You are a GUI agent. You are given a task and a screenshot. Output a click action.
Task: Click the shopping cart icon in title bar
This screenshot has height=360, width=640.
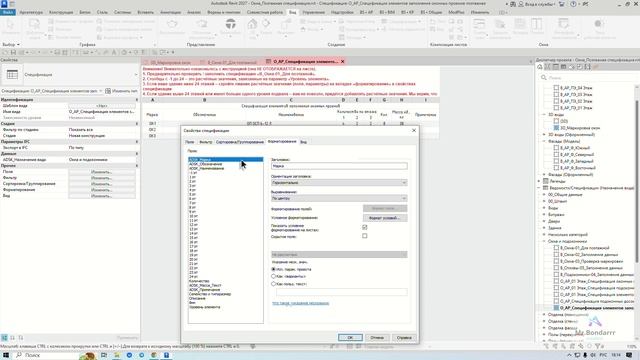click(562, 4)
